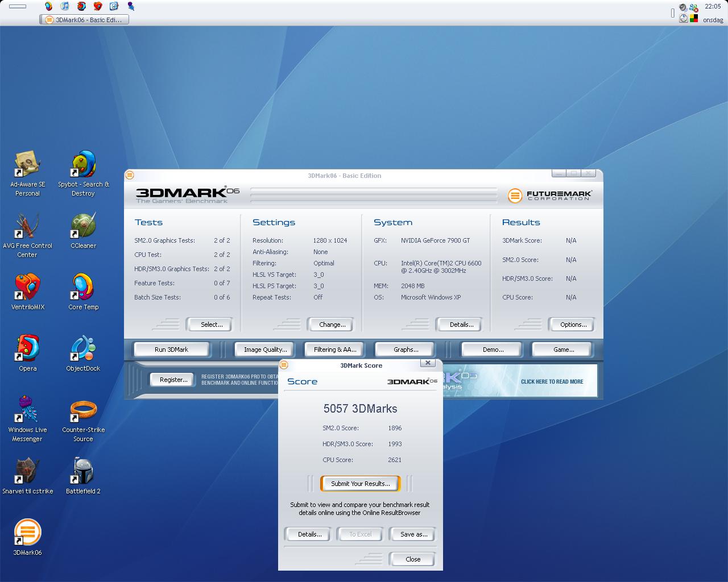This screenshot has height=582, width=728.
Task: Open the music note quick launch icon
Action: click(65, 6)
